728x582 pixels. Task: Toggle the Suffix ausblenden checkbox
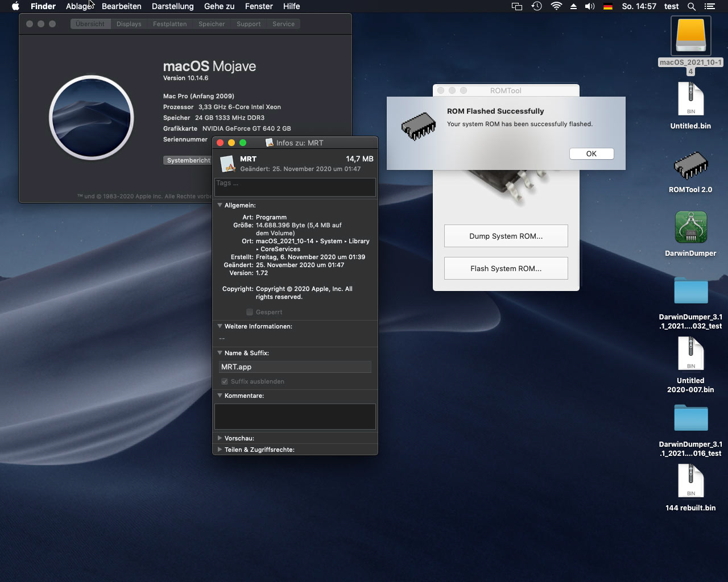pyautogui.click(x=224, y=381)
